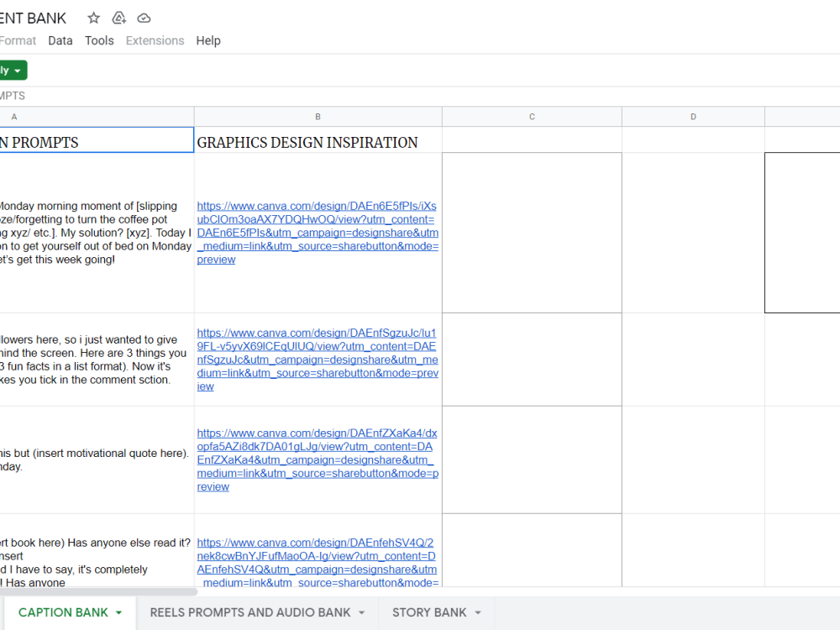Image resolution: width=840 pixels, height=630 pixels.
Task: Open the STORY BANK tab dropdown arrow
Action: point(478,612)
